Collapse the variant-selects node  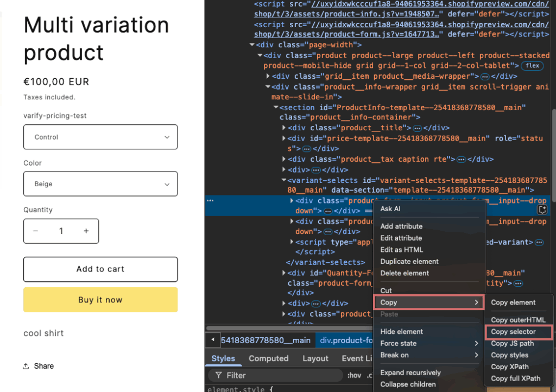tap(283, 180)
